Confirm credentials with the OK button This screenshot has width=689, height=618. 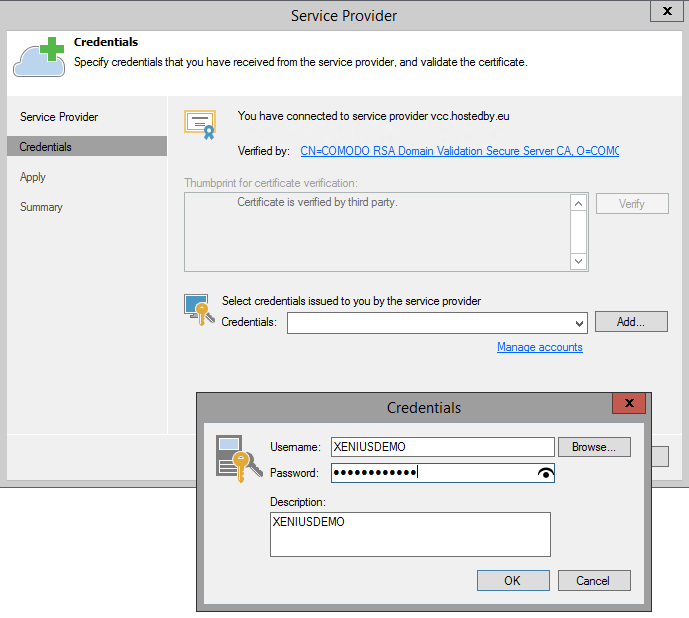513,581
